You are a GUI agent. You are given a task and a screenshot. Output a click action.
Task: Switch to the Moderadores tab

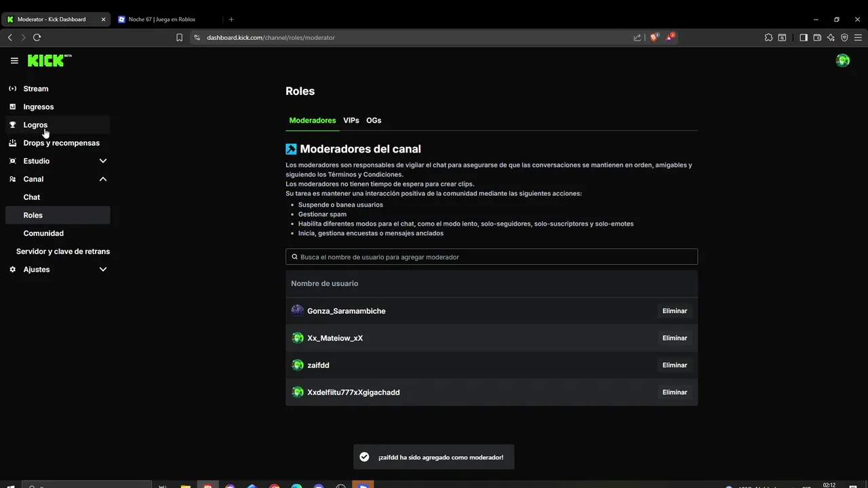[313, 120]
